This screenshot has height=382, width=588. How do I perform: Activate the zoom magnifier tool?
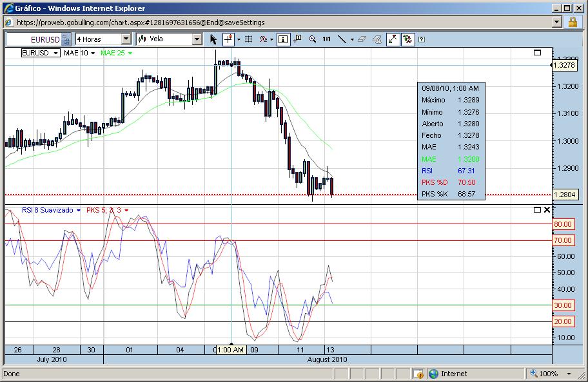[312, 39]
